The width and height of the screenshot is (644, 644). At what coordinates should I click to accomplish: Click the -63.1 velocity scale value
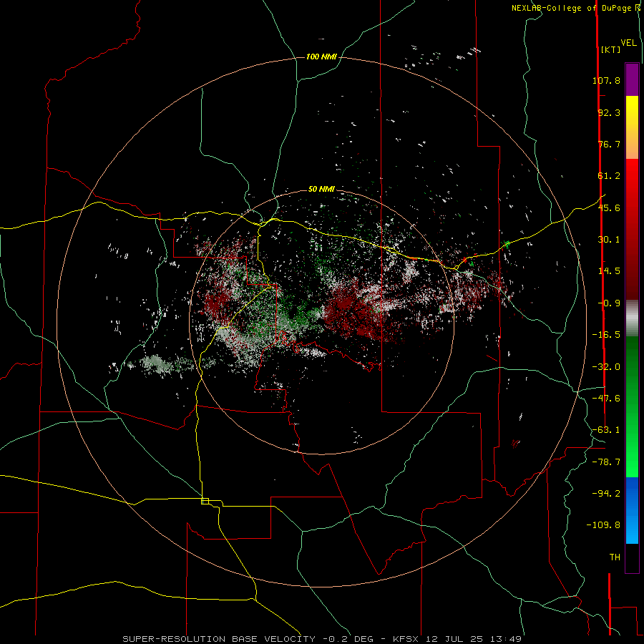point(606,430)
